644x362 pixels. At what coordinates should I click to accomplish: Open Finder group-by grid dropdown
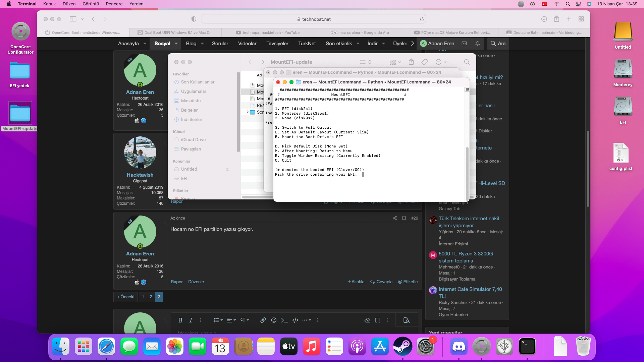coord(395,62)
